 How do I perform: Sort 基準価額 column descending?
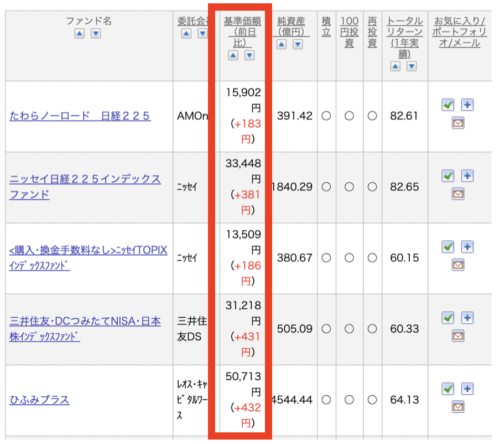(249, 55)
